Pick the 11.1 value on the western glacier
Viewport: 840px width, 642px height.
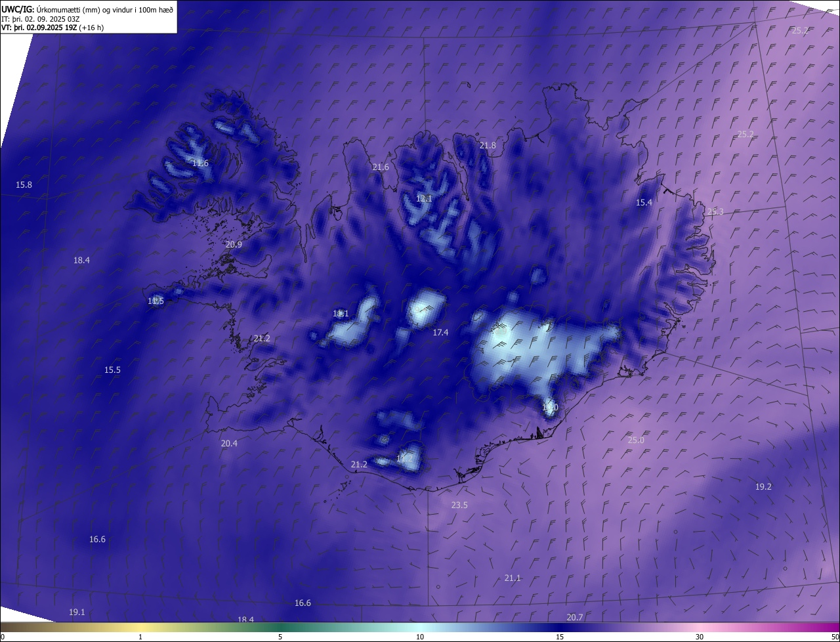[x=341, y=314]
